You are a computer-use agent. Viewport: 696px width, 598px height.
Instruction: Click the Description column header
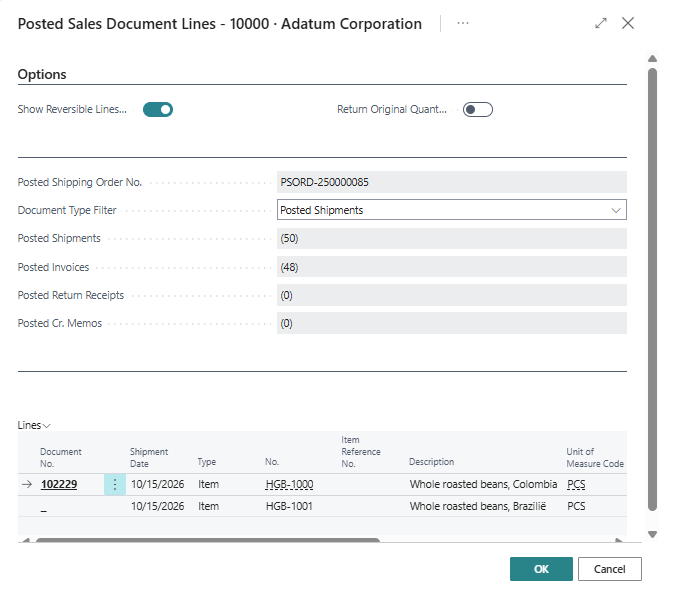(431, 462)
